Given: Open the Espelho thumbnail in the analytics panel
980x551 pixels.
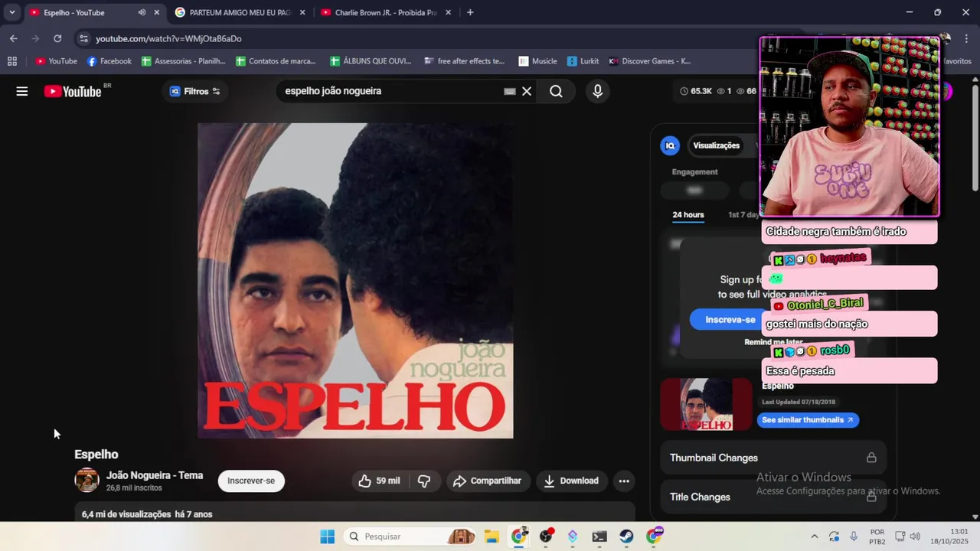Looking at the screenshot, I should pos(706,404).
